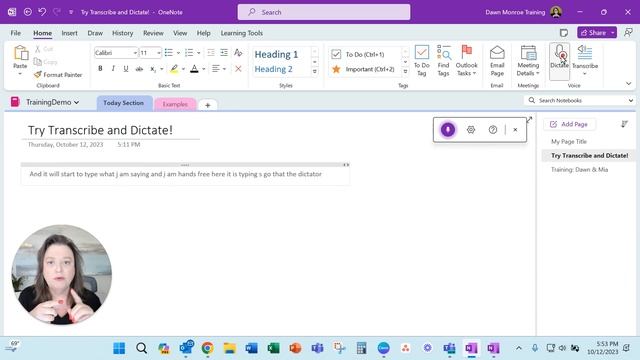
Task: Apply Heading 2 style
Action: point(273,69)
